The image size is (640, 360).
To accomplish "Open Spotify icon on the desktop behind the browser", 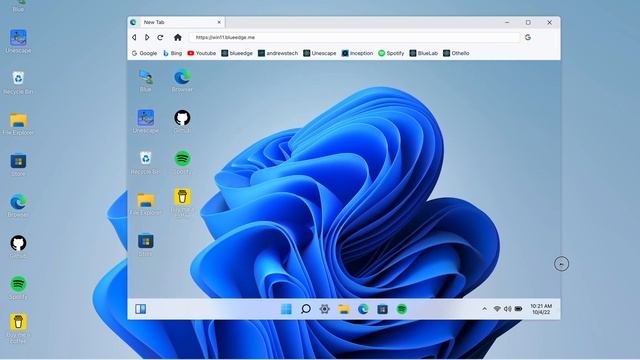I will (18, 287).
